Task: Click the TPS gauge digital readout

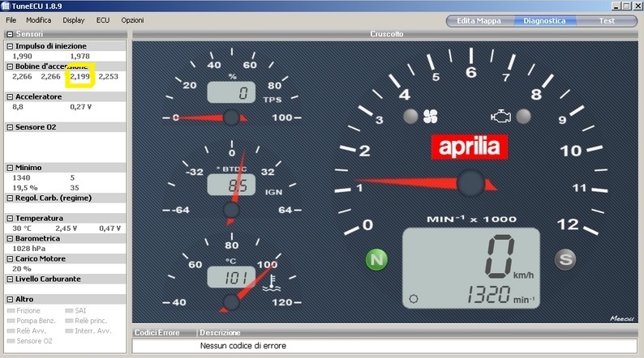Action: pyautogui.click(x=231, y=92)
